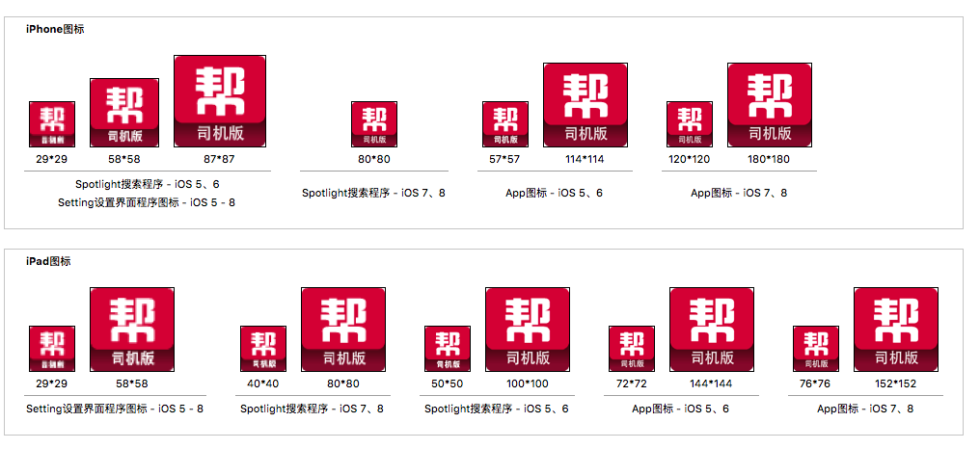Click the "180*180" size label
The height and width of the screenshot is (449, 980).
769,159
